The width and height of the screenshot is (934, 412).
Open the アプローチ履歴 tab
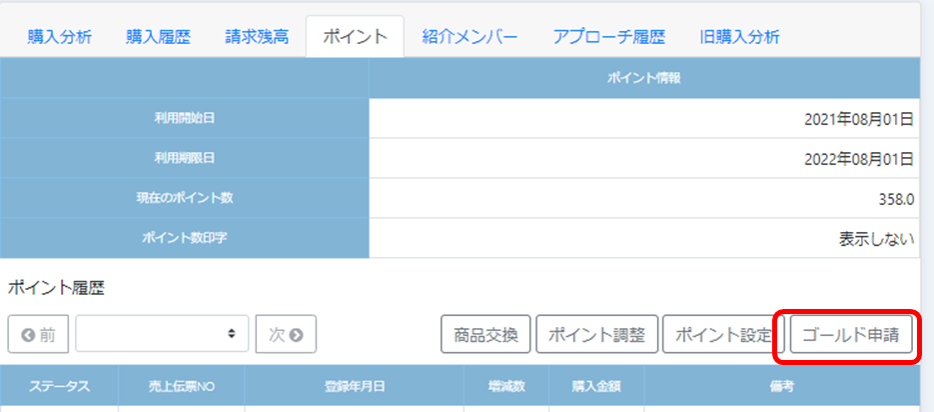[x=608, y=37]
